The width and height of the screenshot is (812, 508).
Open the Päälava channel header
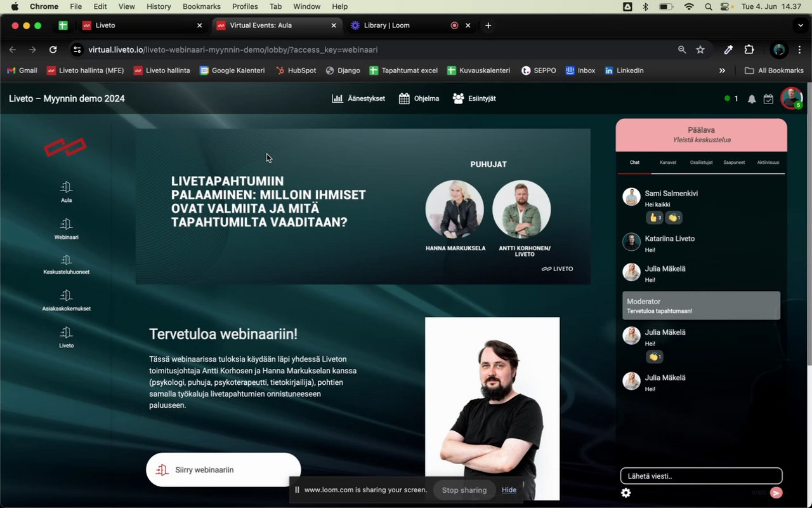[701, 135]
